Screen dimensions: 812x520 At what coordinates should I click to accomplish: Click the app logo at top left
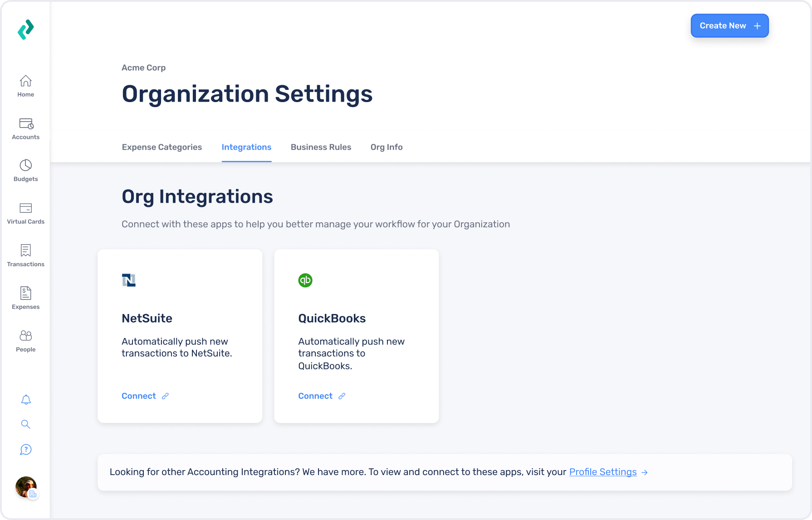[26, 29]
